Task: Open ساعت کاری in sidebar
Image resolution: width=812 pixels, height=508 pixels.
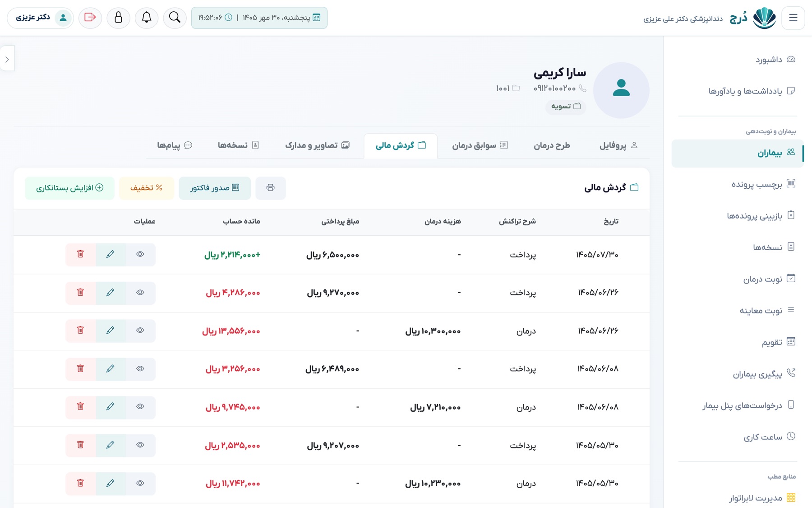Action: (x=737, y=437)
